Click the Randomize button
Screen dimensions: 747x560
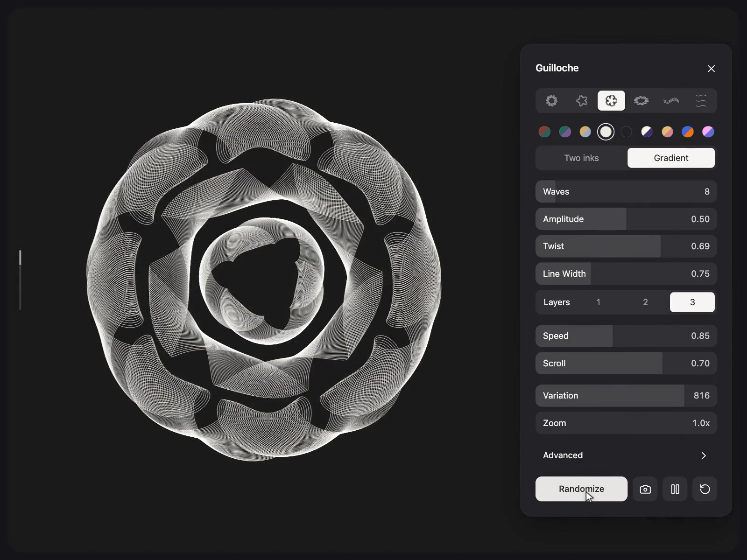[x=581, y=489]
